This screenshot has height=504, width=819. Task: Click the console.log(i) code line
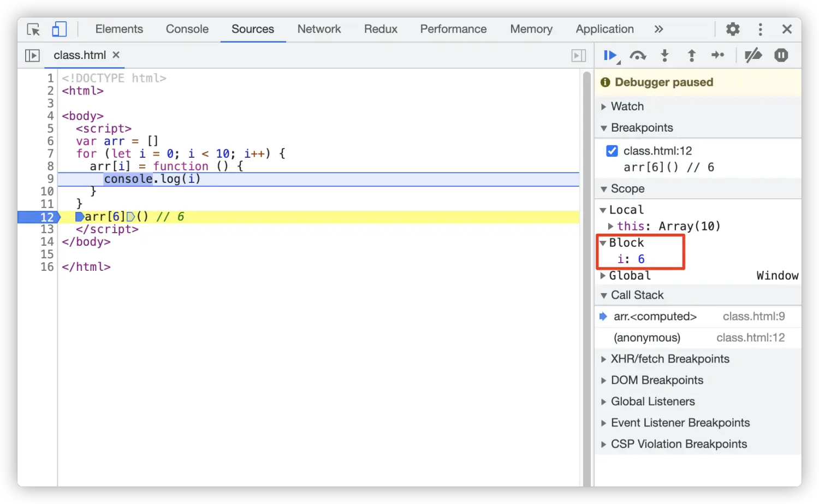point(152,179)
